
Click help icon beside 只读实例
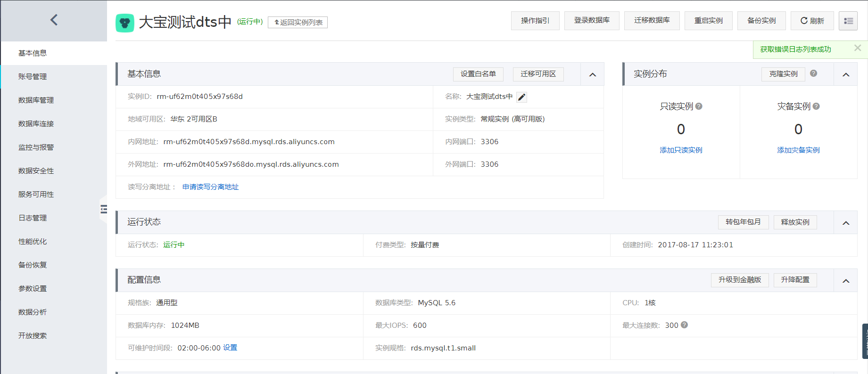pos(699,106)
